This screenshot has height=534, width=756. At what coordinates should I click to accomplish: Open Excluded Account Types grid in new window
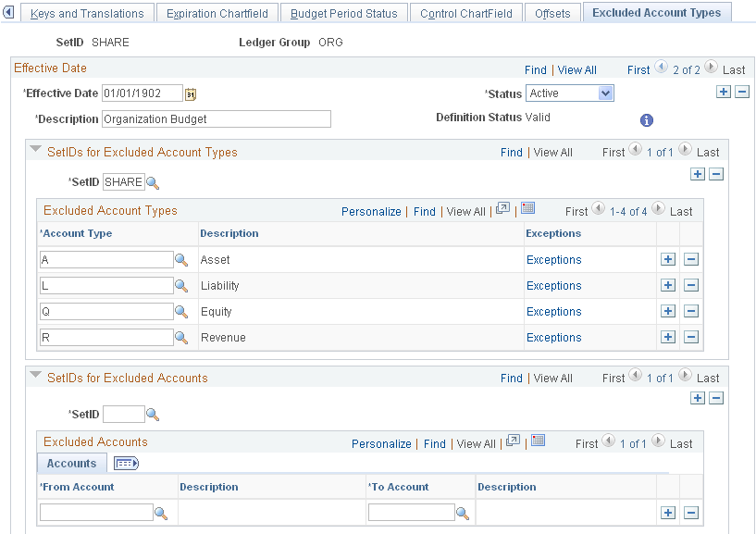pos(502,208)
